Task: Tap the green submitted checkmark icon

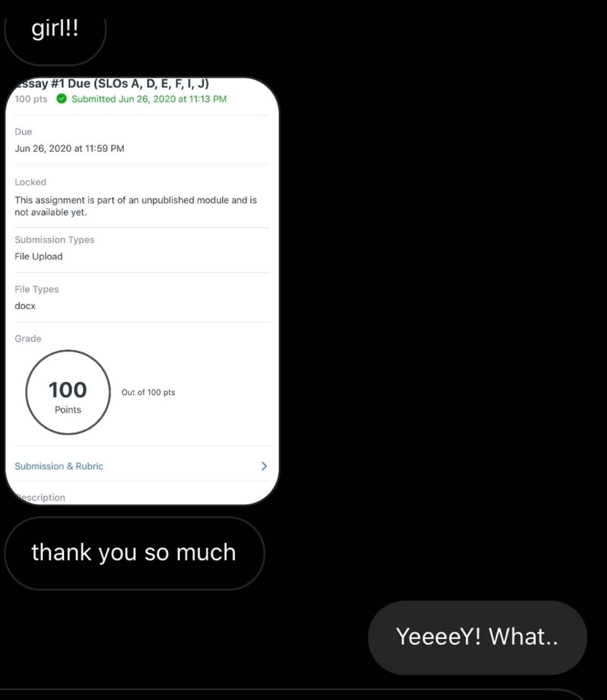Action: (x=62, y=99)
